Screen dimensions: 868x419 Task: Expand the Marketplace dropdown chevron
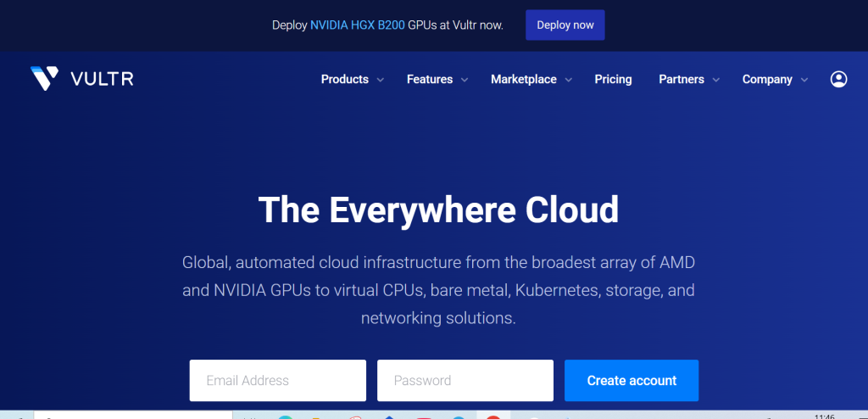click(x=569, y=80)
